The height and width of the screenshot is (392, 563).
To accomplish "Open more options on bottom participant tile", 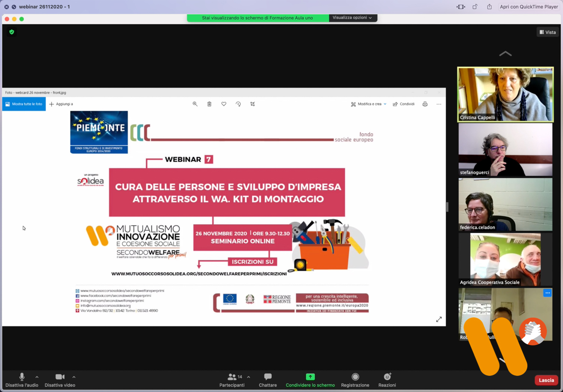I will (x=547, y=293).
